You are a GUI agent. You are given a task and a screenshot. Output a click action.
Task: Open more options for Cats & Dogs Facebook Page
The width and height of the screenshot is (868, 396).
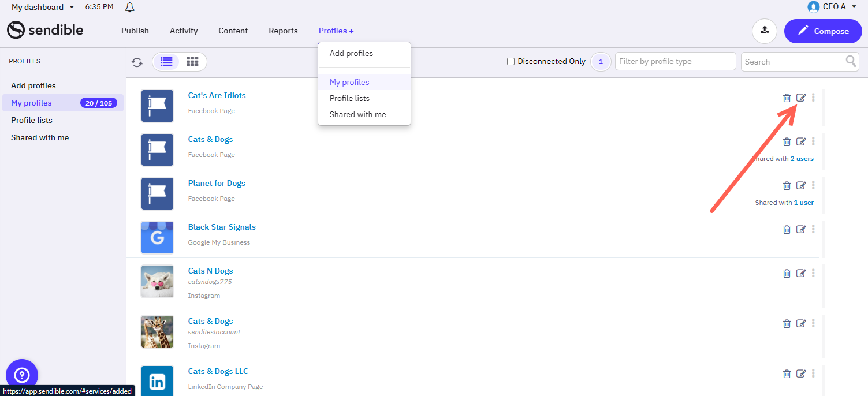(813, 141)
